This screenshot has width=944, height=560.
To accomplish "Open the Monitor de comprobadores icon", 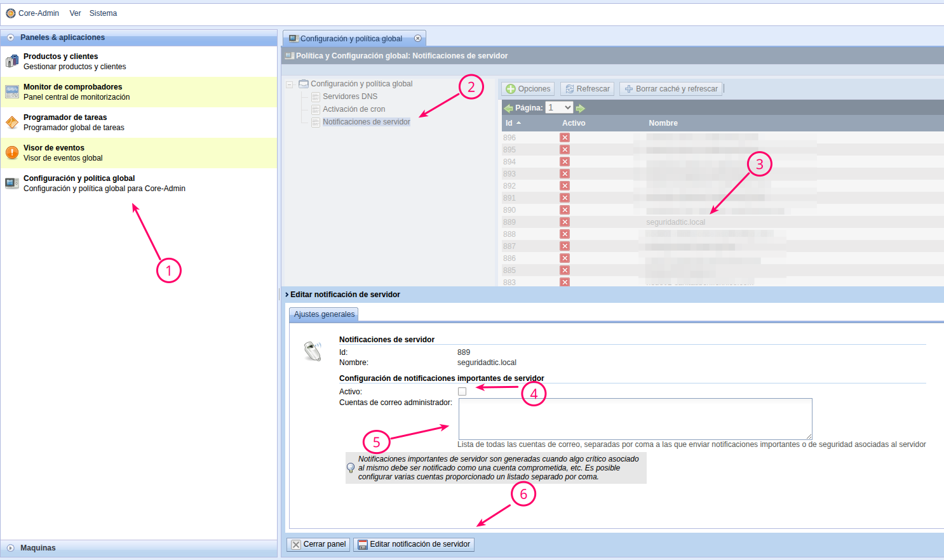I will tap(12, 92).
